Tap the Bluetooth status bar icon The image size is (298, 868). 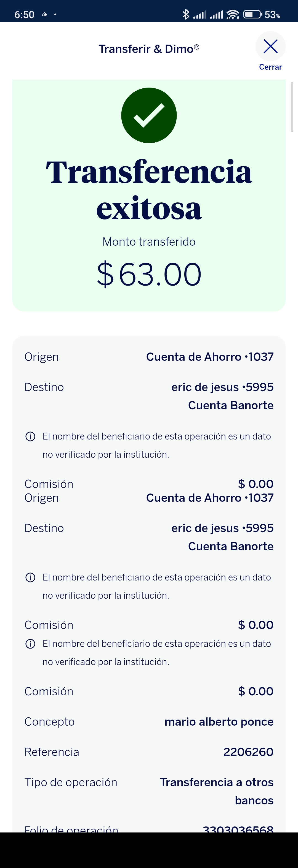(186, 15)
